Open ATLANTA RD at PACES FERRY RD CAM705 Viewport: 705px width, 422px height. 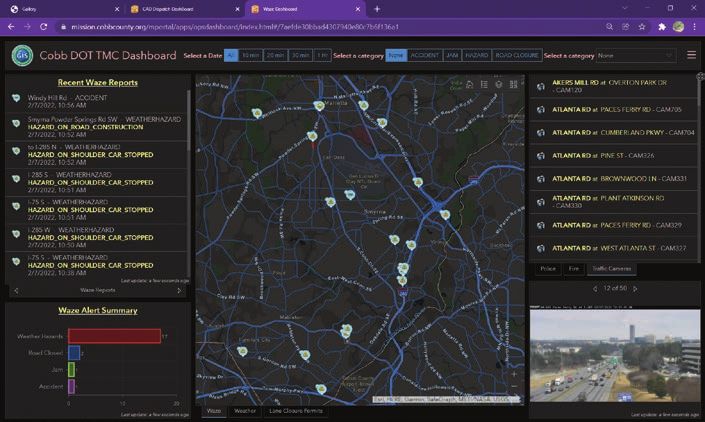[x=614, y=110]
